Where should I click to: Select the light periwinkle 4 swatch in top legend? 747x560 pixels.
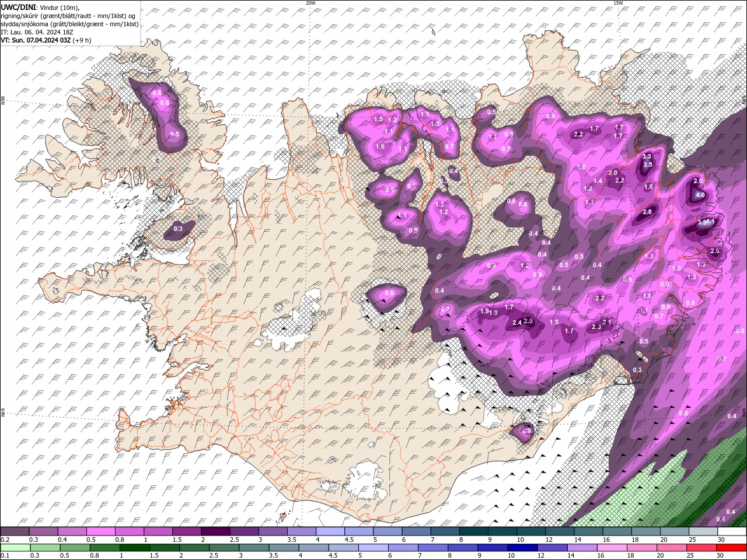coord(330,531)
